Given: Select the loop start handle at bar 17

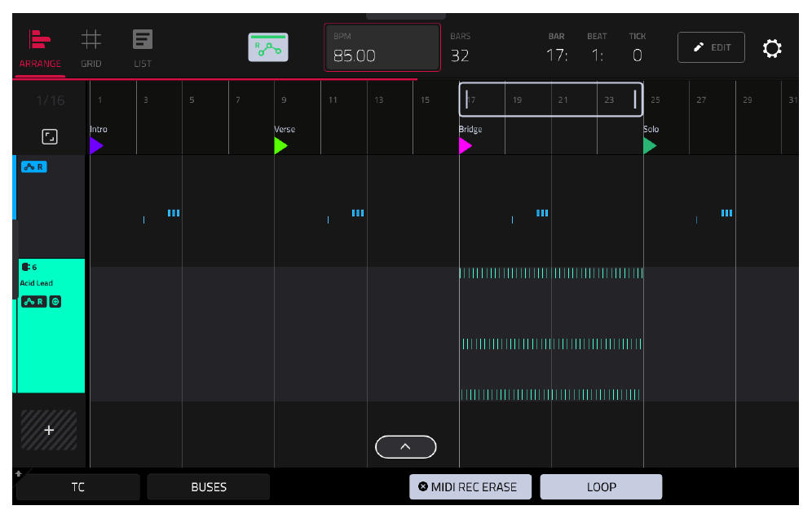Looking at the screenshot, I should [x=466, y=99].
